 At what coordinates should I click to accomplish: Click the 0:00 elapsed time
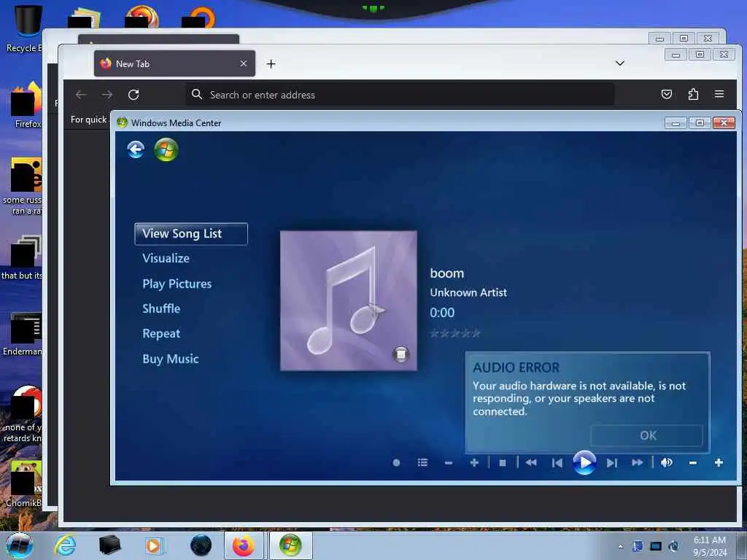tap(442, 313)
